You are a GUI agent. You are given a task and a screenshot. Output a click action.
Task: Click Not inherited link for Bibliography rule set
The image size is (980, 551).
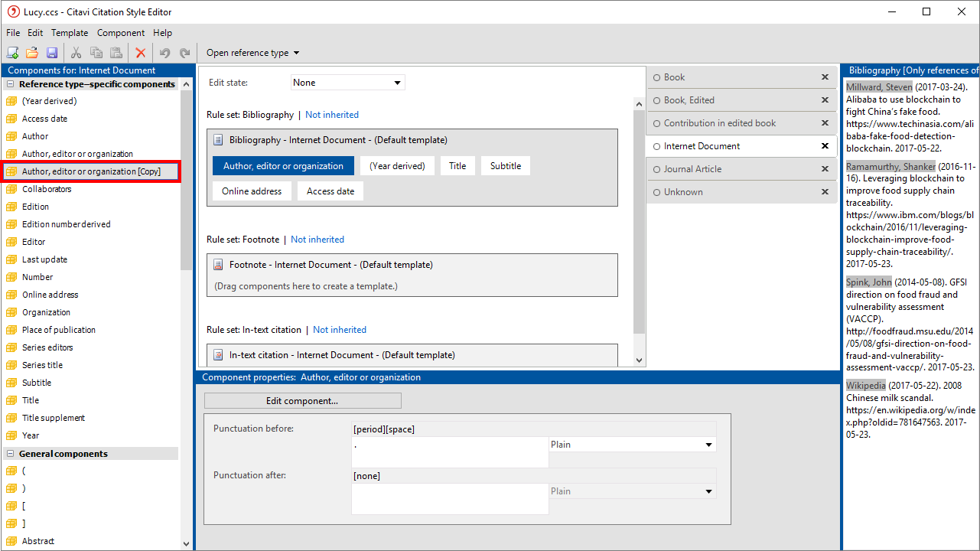point(332,115)
